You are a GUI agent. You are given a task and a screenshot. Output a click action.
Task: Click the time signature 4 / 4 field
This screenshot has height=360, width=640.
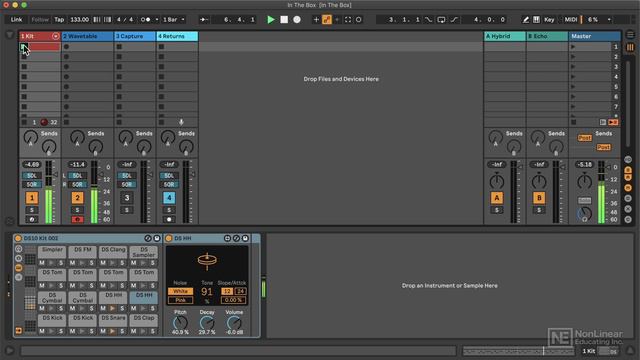125,20
